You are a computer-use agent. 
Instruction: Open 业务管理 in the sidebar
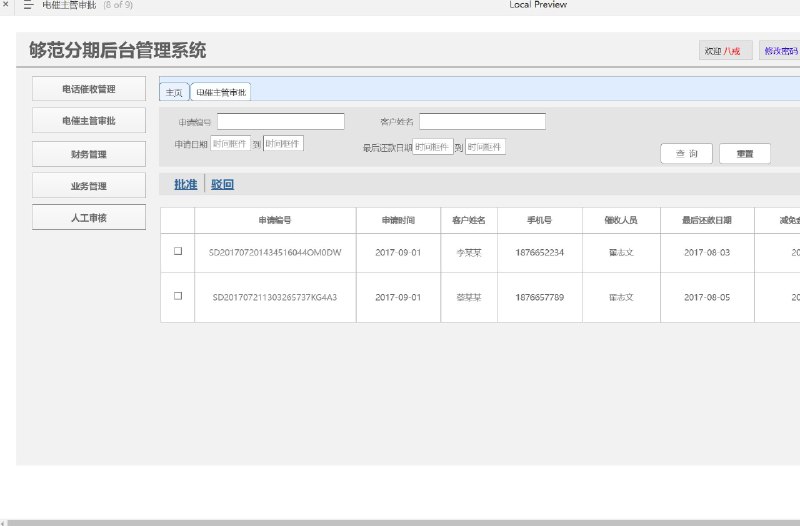(x=89, y=185)
